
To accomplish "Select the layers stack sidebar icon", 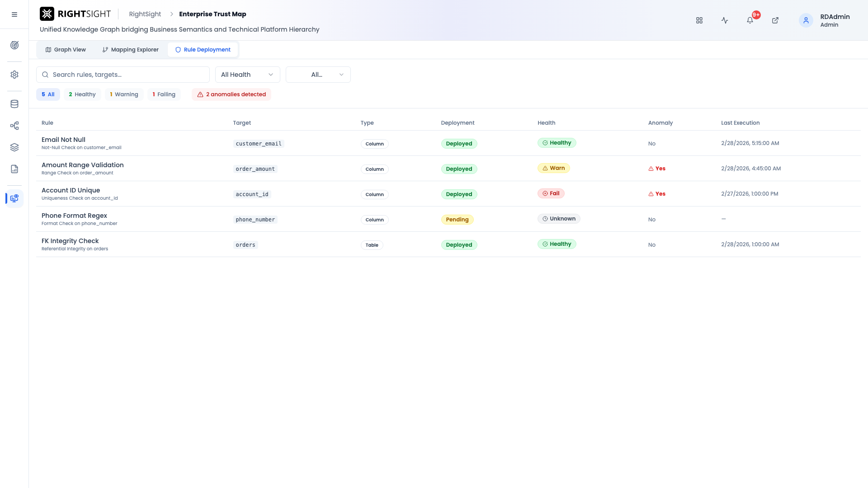I will pos(14,147).
